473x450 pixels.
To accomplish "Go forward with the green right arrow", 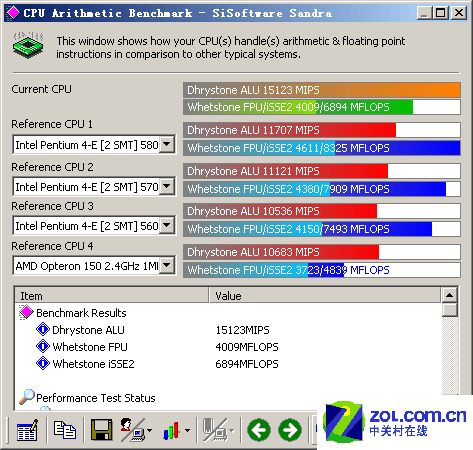I will (290, 430).
